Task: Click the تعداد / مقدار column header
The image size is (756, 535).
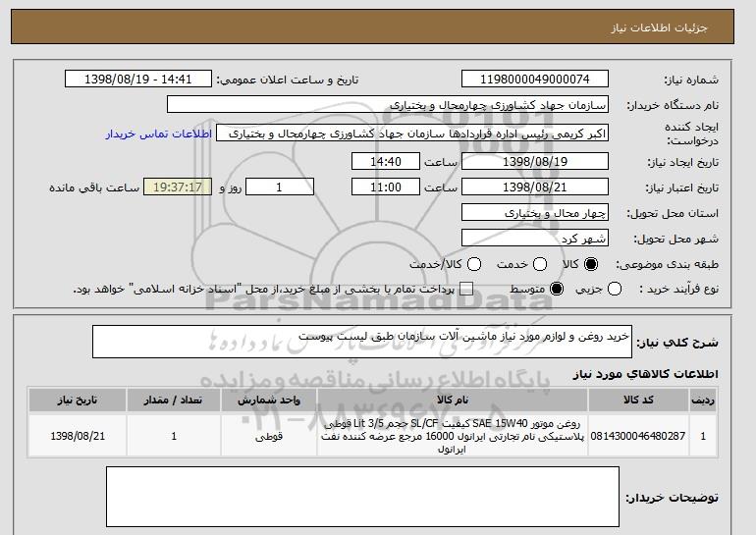Action: [x=174, y=401]
